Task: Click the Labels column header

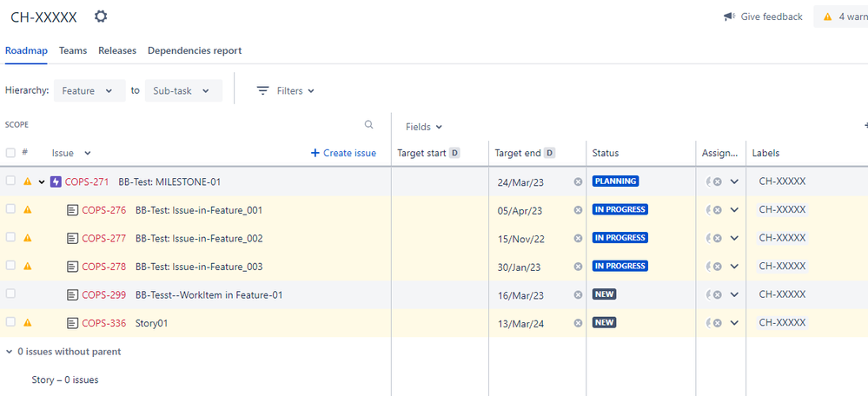Action: 765,153
